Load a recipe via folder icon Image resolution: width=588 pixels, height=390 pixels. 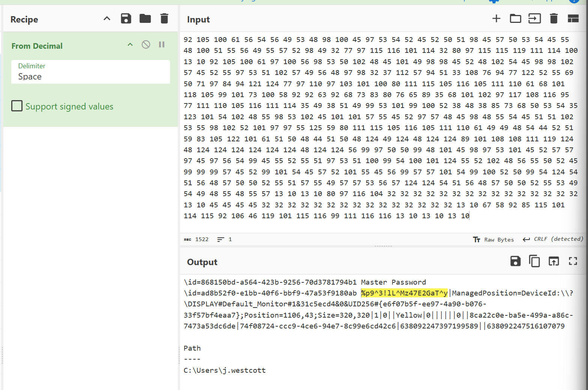click(x=145, y=18)
